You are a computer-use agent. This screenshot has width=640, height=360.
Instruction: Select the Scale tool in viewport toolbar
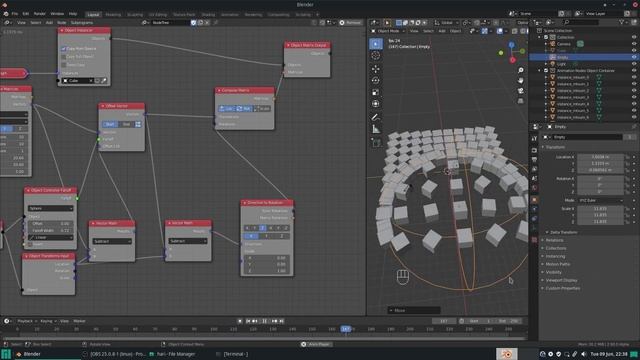point(376,92)
